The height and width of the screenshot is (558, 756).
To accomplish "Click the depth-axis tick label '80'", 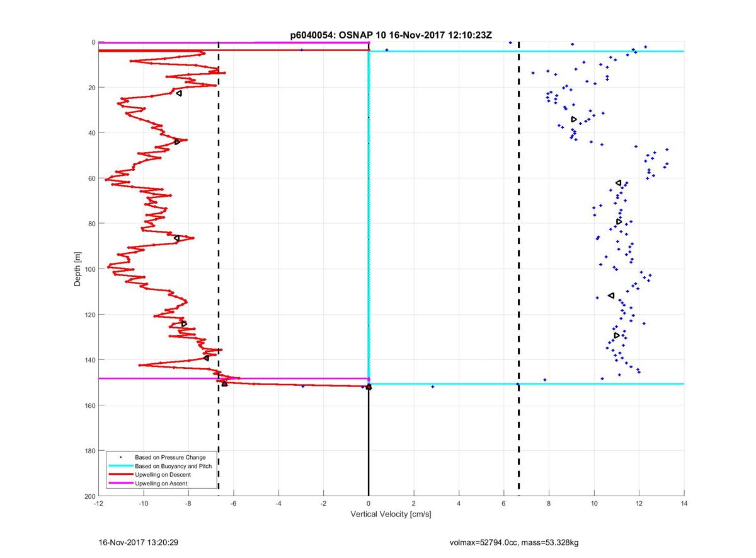I will [x=91, y=224].
